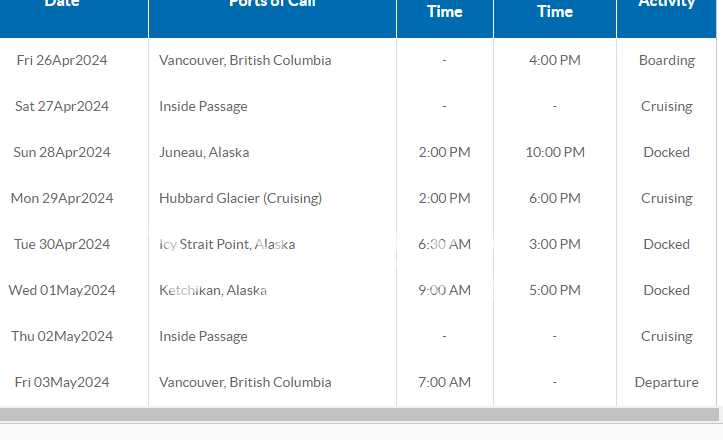Select the 10:00 PM Juneau departure time
The height and width of the screenshot is (440, 723).
(x=554, y=152)
